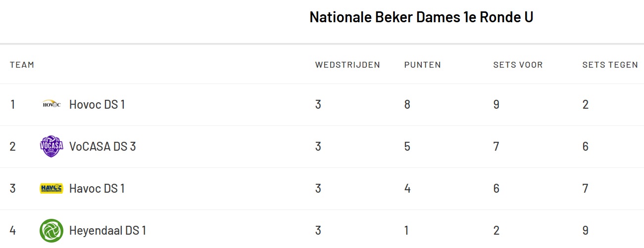The width and height of the screenshot is (644, 248).
Task: Click VoCASA DS 3 points value 5
Action: click(x=407, y=147)
